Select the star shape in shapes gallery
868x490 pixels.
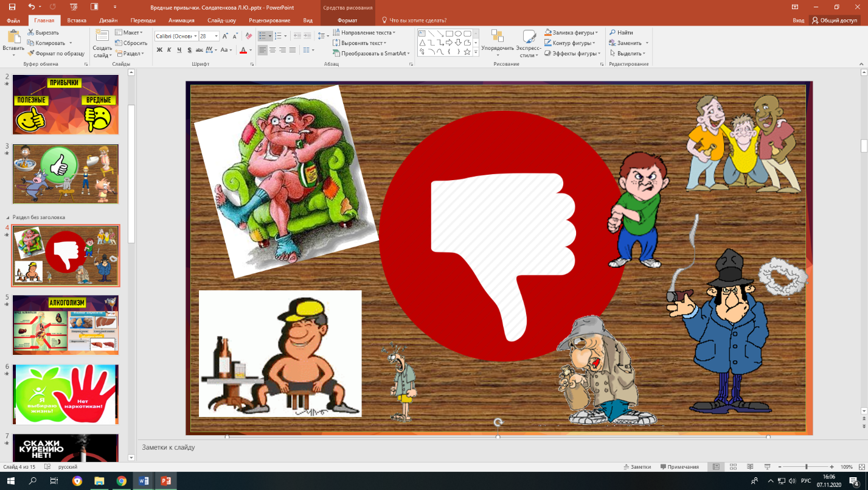467,52
